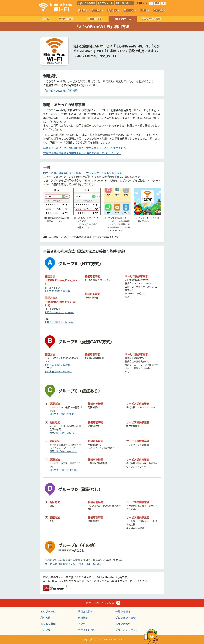The width and height of the screenshot is (204, 644).
Task: Open the English language dropdown
Action: pos(97,11)
